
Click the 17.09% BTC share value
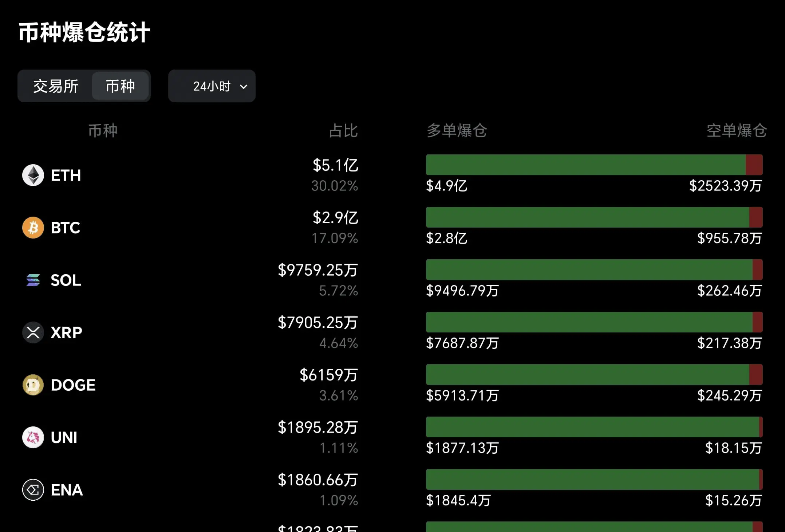tap(335, 238)
